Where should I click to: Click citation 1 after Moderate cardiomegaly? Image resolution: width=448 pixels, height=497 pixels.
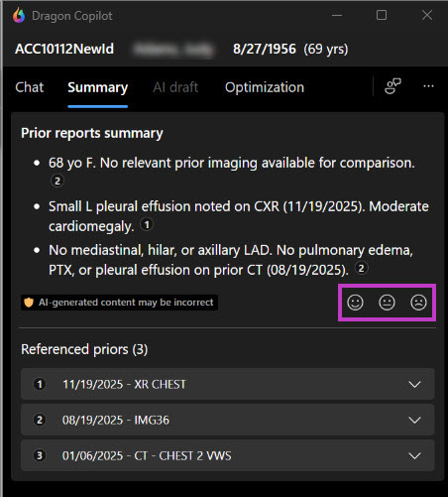(x=147, y=225)
